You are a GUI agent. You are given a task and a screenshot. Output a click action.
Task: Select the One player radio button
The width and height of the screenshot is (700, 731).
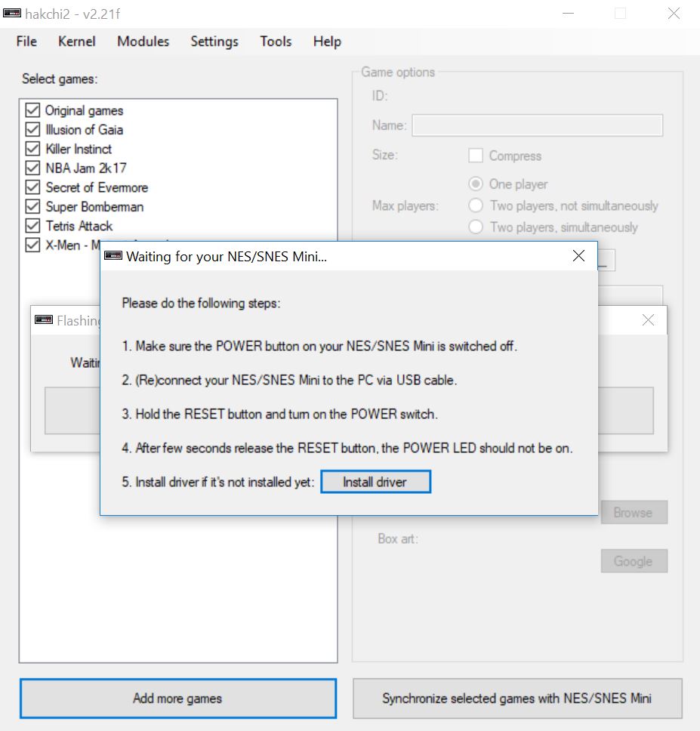476,184
